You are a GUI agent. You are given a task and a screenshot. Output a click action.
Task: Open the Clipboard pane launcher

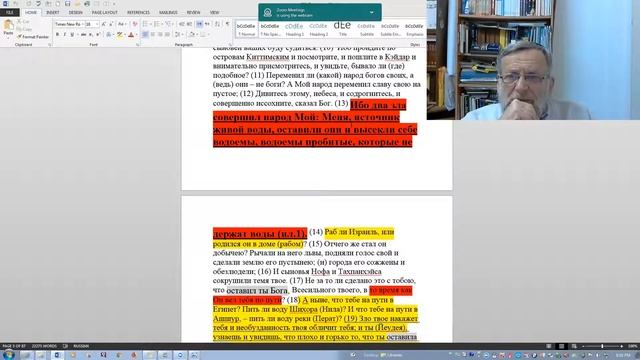tap(50, 44)
